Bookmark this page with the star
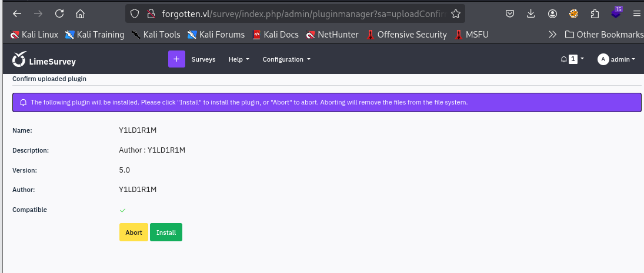Viewport: 644px width, 273px height. point(455,14)
